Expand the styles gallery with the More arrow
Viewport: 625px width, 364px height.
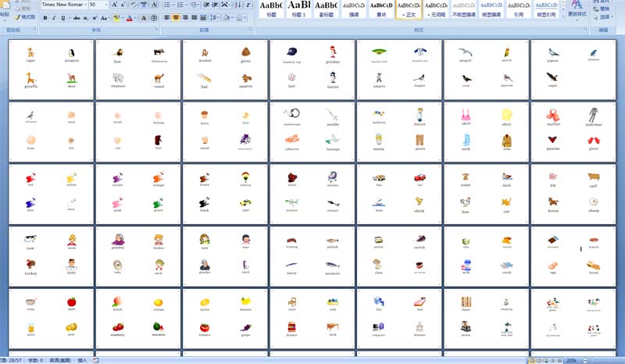(x=562, y=16)
